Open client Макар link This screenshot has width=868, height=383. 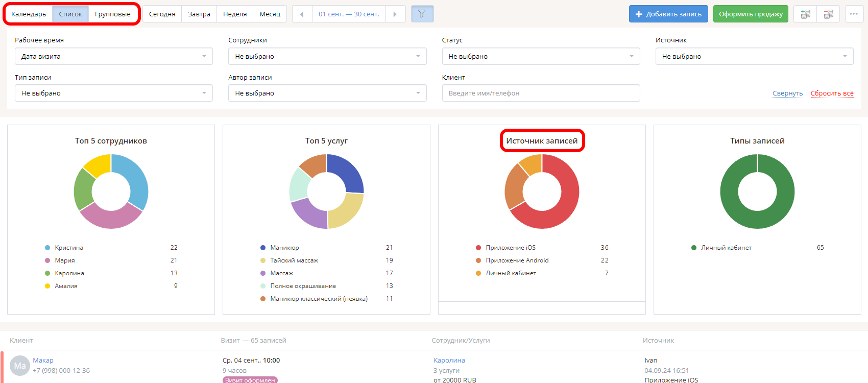43,361
